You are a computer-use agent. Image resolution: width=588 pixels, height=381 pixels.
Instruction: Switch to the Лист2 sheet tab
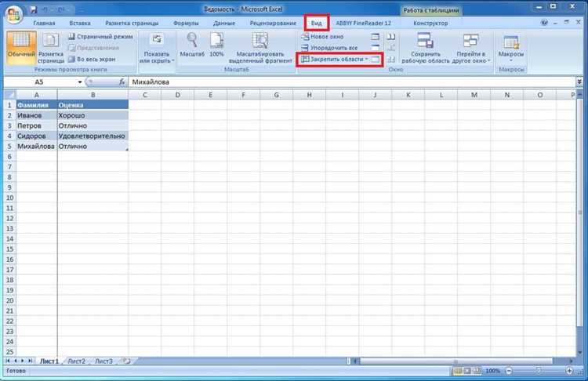click(77, 361)
